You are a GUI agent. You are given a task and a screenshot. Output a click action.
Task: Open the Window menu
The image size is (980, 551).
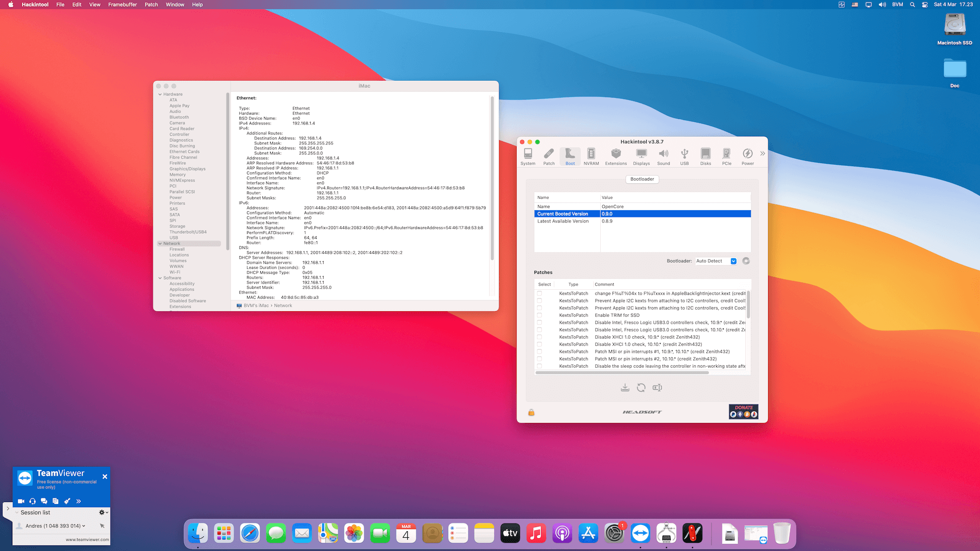[x=175, y=5]
